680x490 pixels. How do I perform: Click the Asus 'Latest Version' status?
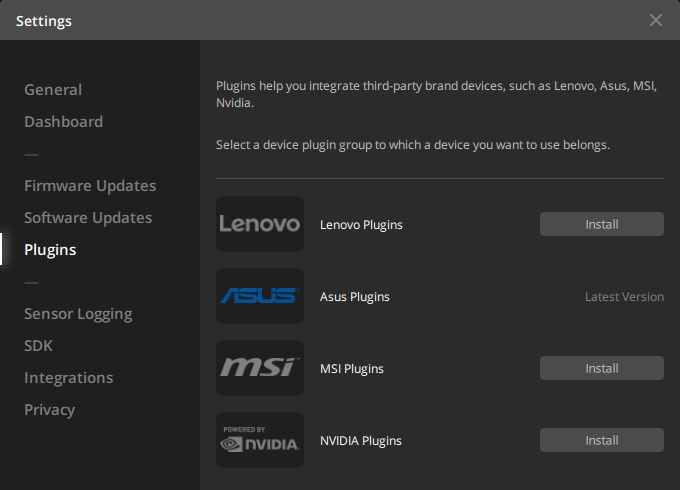624,297
